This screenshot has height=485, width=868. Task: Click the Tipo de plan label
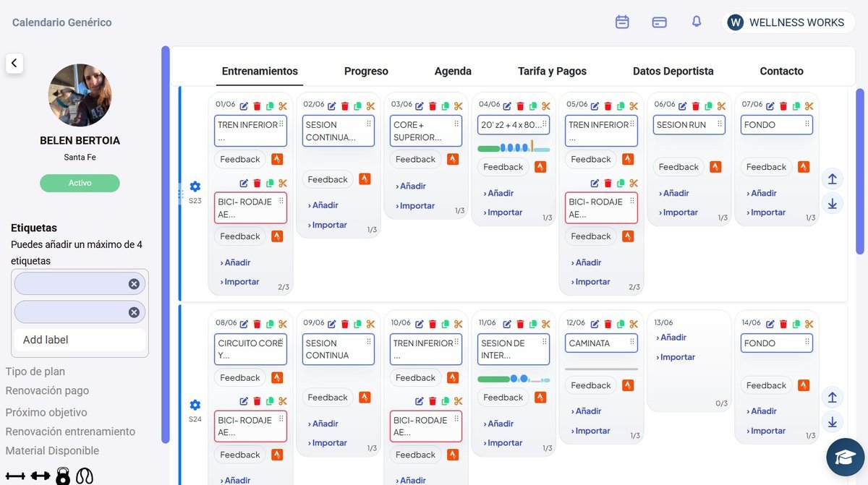coord(35,372)
